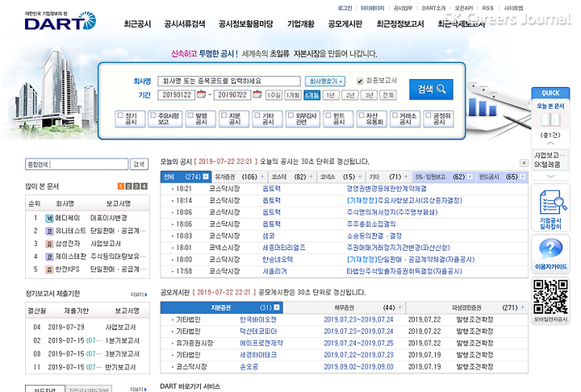Click the start date field 20190122
The image size is (581, 392).
[x=177, y=95]
